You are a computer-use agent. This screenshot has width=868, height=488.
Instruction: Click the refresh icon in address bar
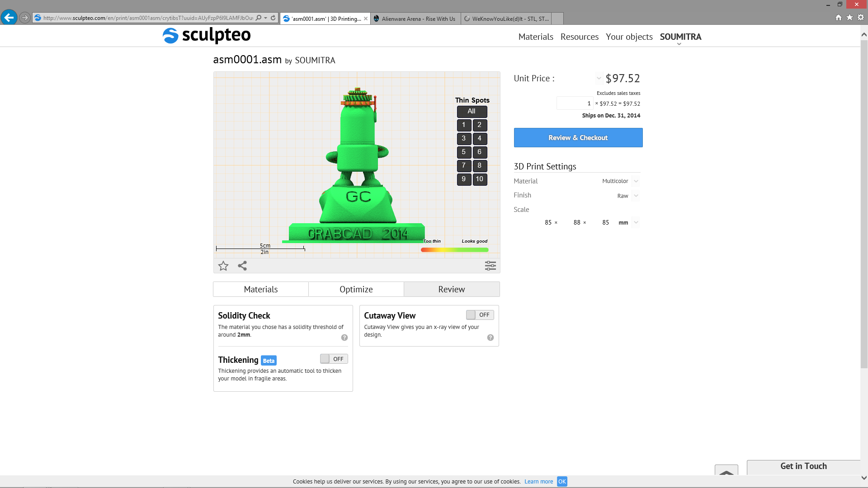tap(273, 18)
